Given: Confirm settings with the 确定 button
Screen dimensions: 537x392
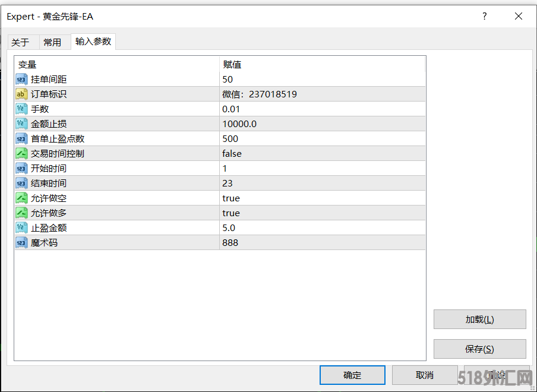Looking at the screenshot, I should coord(352,375).
